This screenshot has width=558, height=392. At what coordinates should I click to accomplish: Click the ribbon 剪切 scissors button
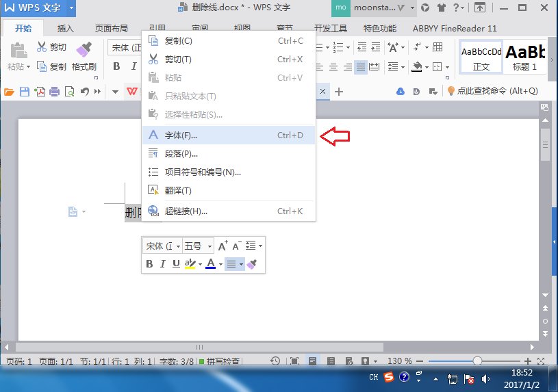pos(51,47)
